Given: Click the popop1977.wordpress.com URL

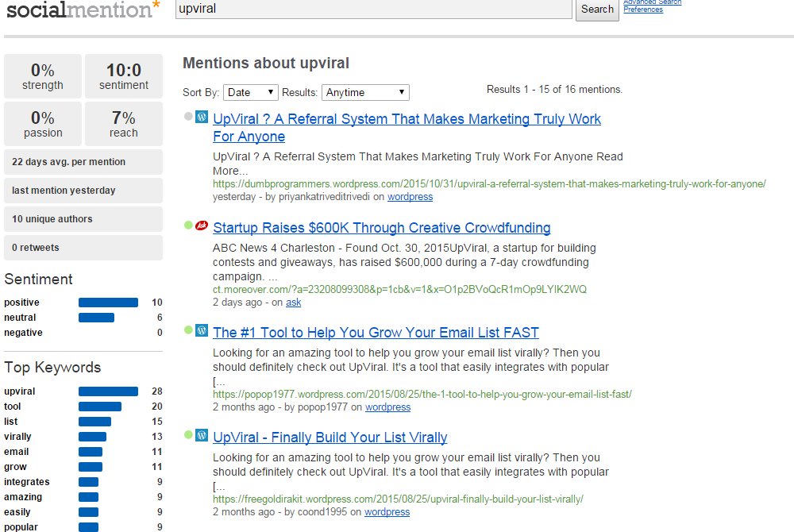Looking at the screenshot, I should point(422,394).
